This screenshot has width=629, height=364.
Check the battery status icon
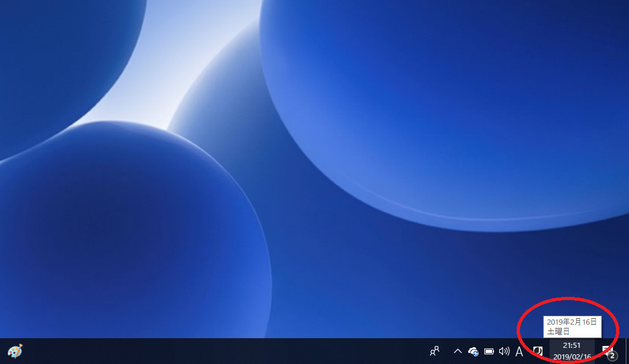[489, 352]
